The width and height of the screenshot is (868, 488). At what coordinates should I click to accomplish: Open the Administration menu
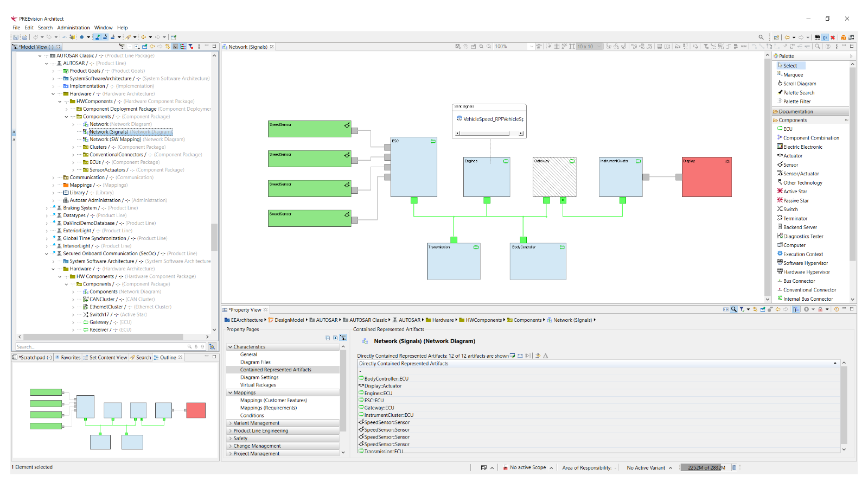click(74, 28)
